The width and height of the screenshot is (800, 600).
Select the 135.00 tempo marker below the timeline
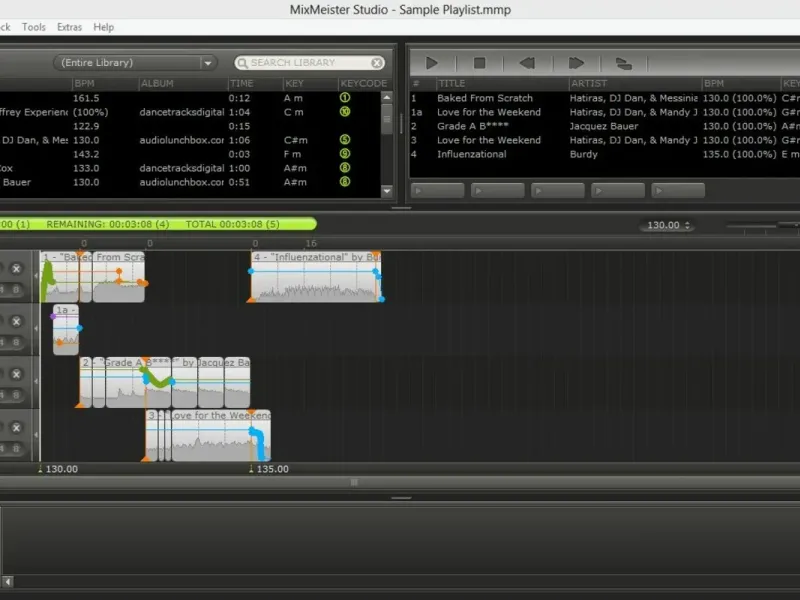coord(269,469)
